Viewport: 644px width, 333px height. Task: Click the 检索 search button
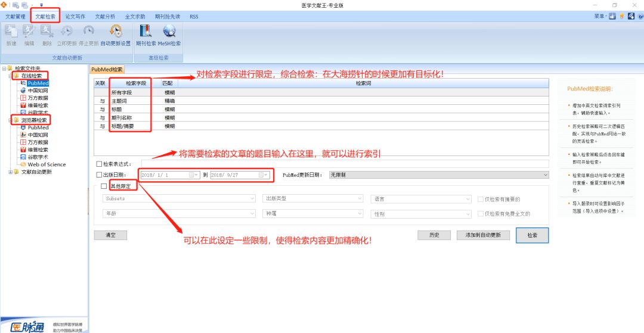(x=532, y=235)
